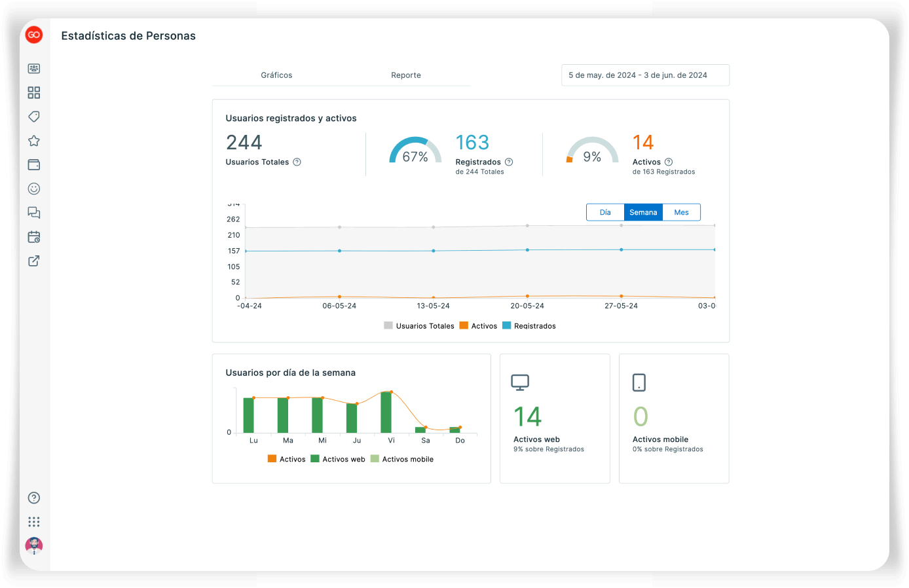Viewport: 909px width, 588px height.
Task: Toggle Activos web series in weekday legend
Action: click(x=338, y=460)
